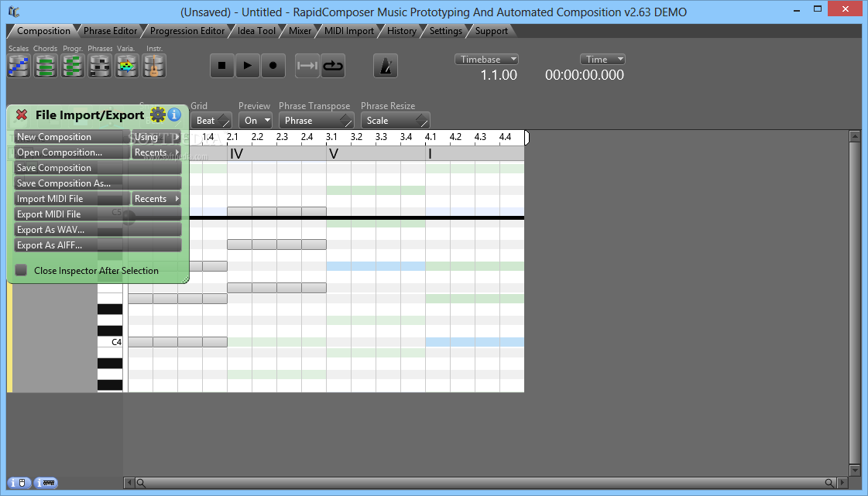This screenshot has width=868, height=496.
Task: Open the Phrase Transpose dropdown
Action: (x=316, y=121)
